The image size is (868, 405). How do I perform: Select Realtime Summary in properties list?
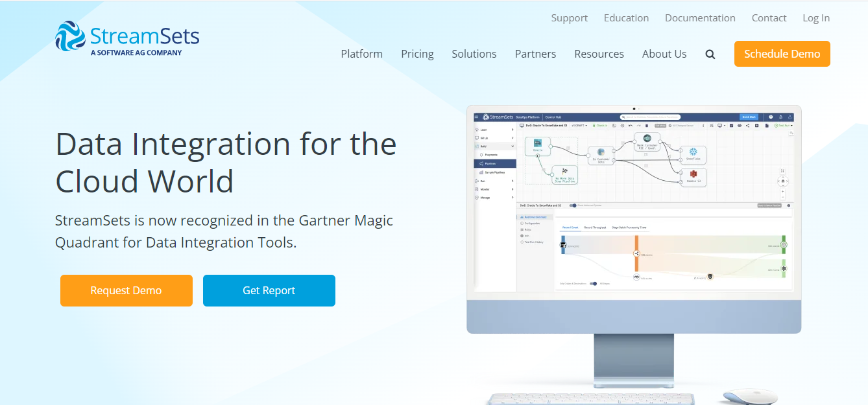[535, 217]
